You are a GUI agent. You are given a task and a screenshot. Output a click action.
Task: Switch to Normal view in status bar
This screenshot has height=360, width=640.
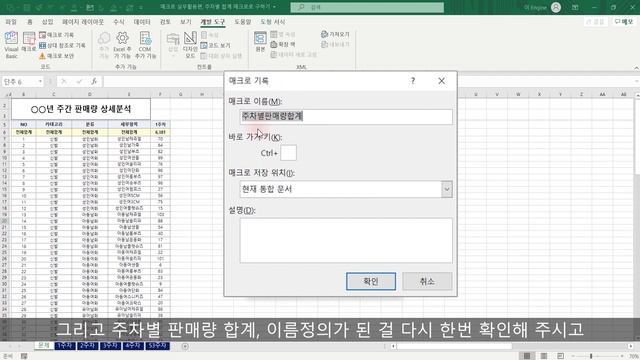pyautogui.click(x=527, y=356)
